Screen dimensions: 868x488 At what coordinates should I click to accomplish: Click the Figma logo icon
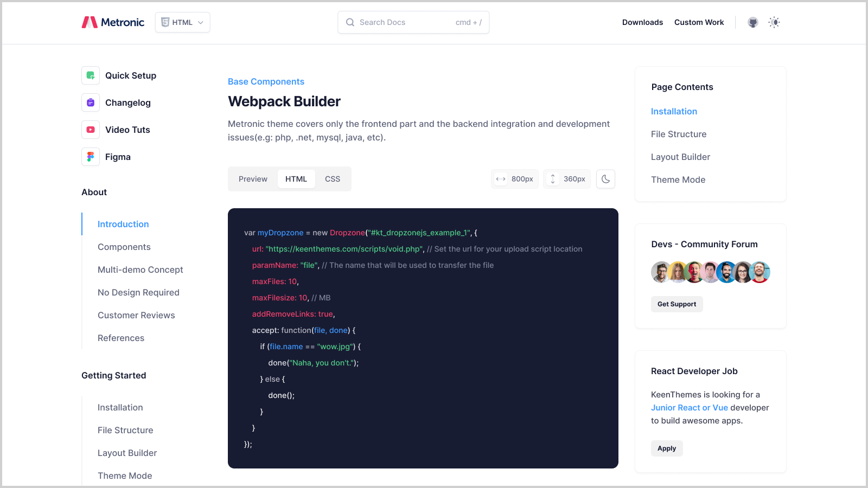point(91,157)
